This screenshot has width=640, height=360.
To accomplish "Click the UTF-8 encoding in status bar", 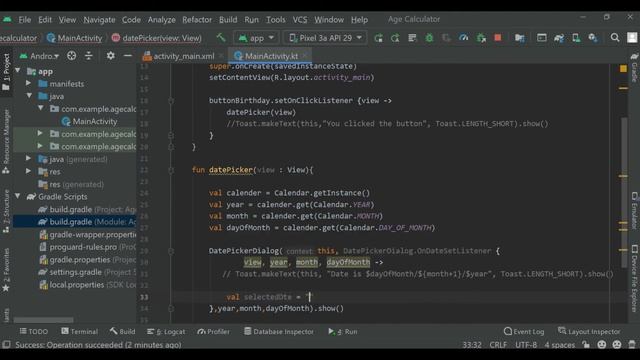I will click(526, 345).
